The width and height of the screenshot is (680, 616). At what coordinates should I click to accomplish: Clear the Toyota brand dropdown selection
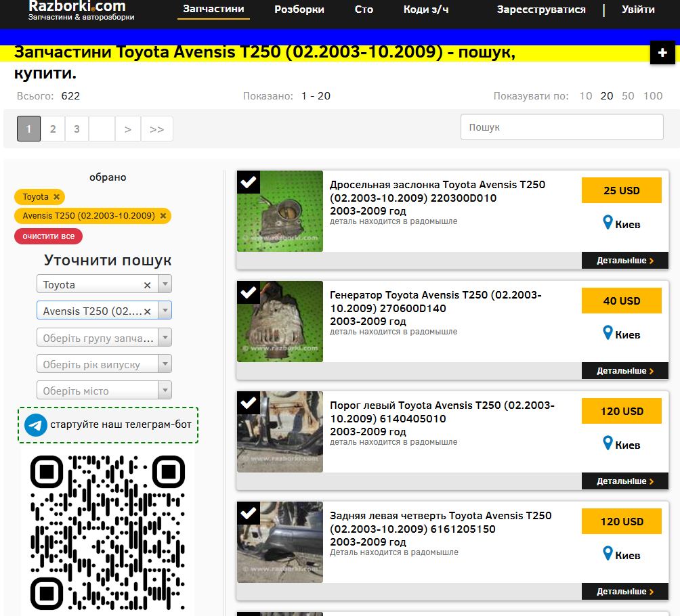click(148, 285)
